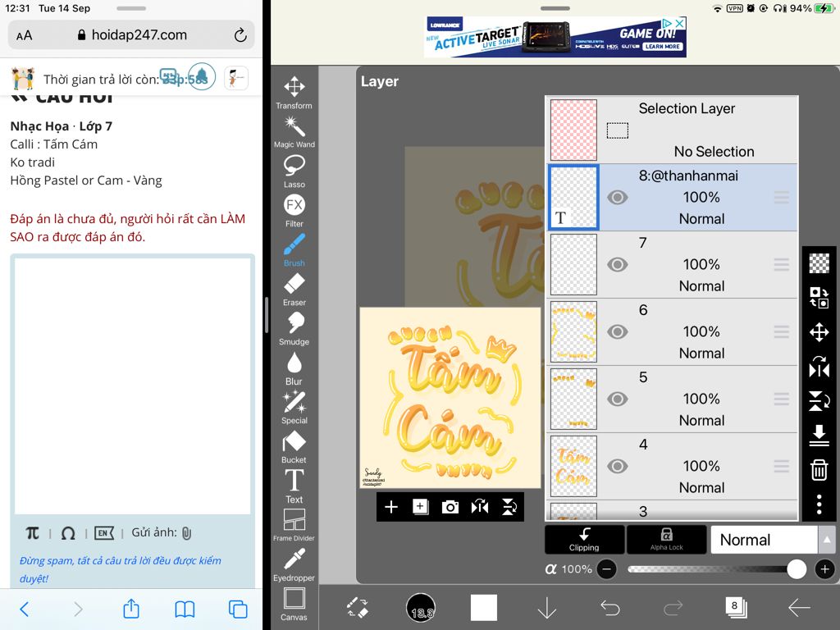Attach an image with paperclip icon
The width and height of the screenshot is (840, 630).
pyautogui.click(x=186, y=533)
